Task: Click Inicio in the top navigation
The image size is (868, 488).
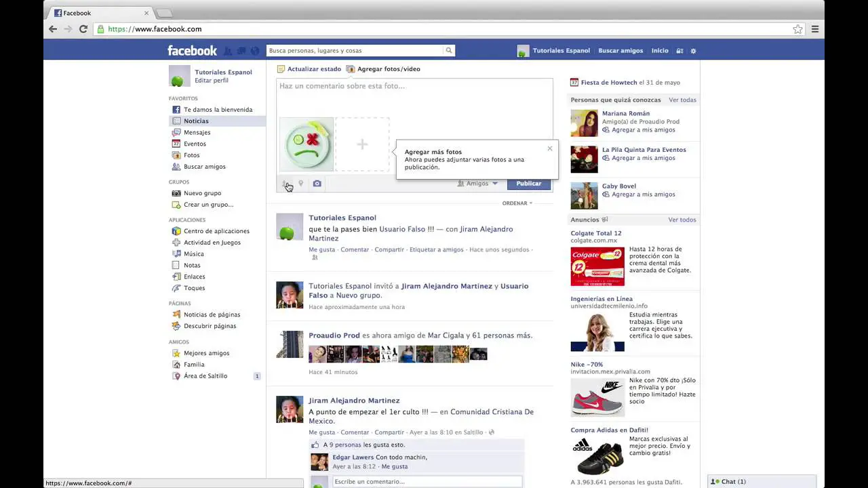Action: [660, 51]
